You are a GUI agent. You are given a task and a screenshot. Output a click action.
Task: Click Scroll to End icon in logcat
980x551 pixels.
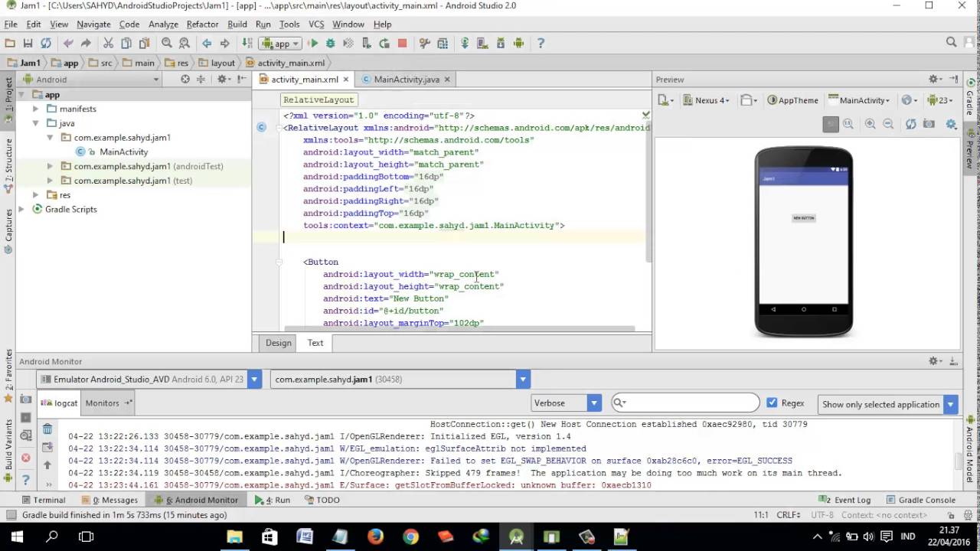47,447
